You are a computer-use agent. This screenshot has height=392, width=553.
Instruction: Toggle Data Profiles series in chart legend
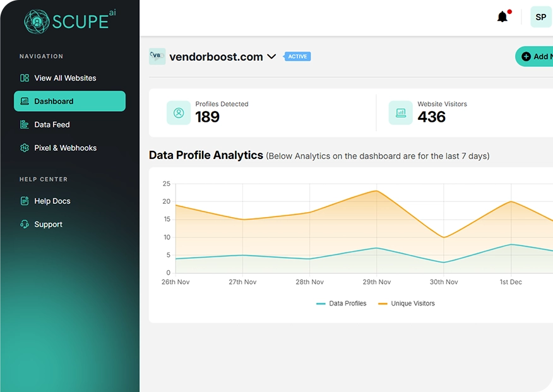coord(342,304)
